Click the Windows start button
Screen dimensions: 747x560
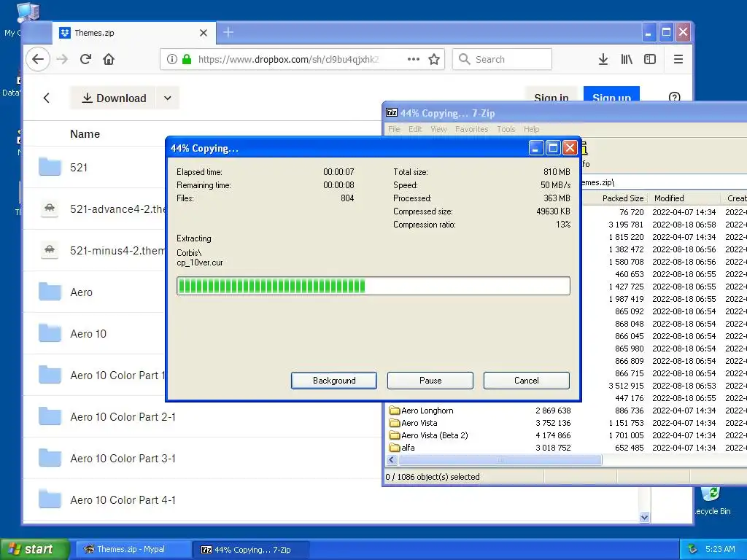pyautogui.click(x=35, y=549)
